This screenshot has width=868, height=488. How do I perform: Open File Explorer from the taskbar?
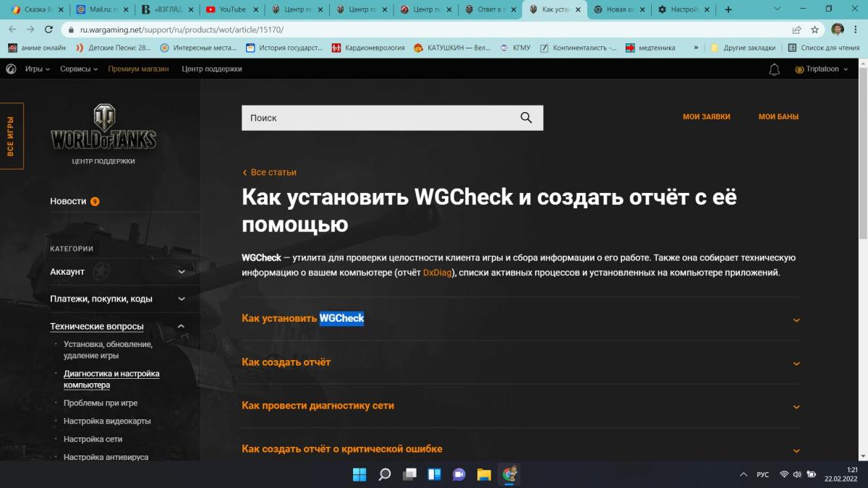pos(484,474)
